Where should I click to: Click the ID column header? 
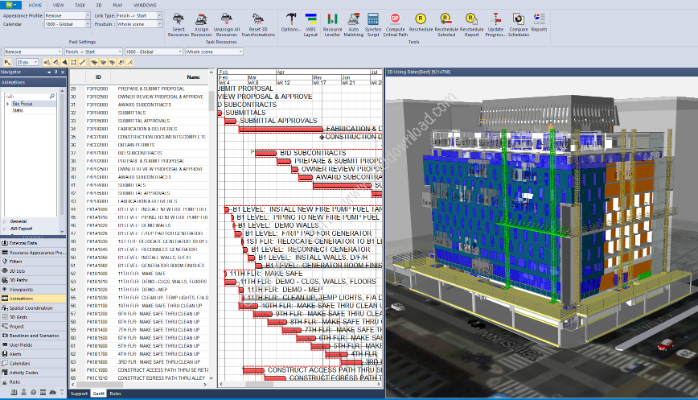pos(98,77)
